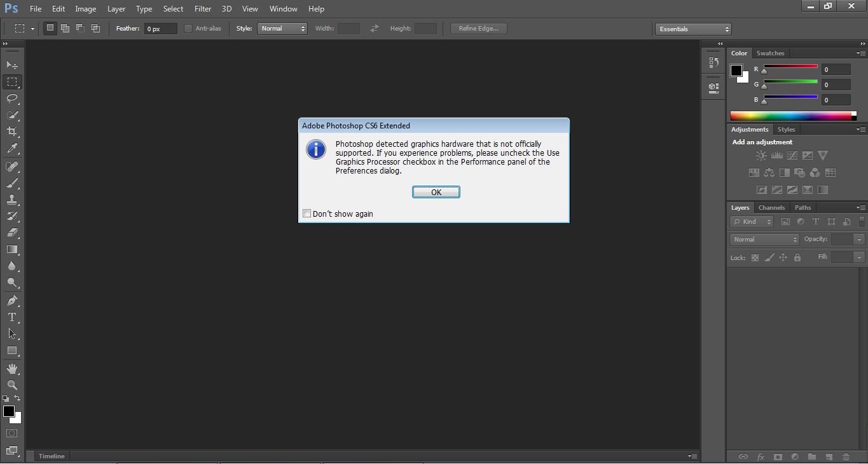Switch to the Styles tab
868x464 pixels.
click(x=786, y=130)
